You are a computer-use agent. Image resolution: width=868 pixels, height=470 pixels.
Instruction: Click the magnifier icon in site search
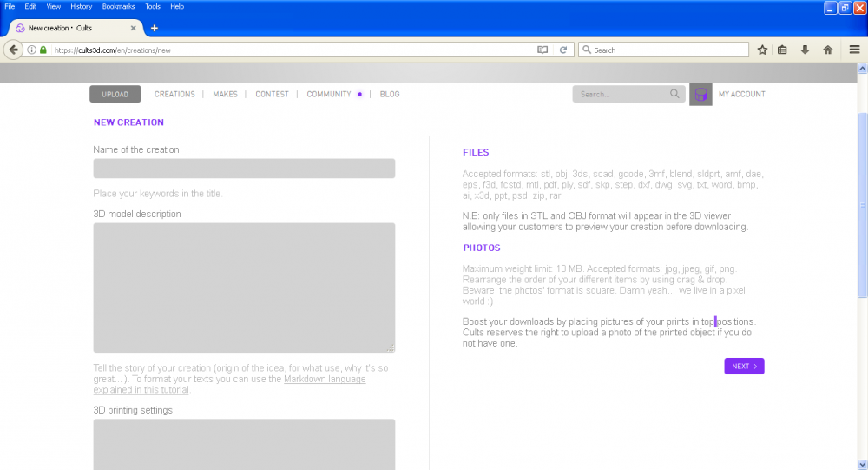[x=674, y=94]
